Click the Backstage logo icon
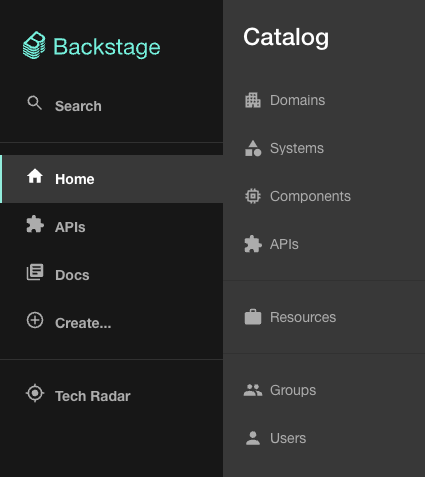The image size is (425, 477). click(x=34, y=45)
